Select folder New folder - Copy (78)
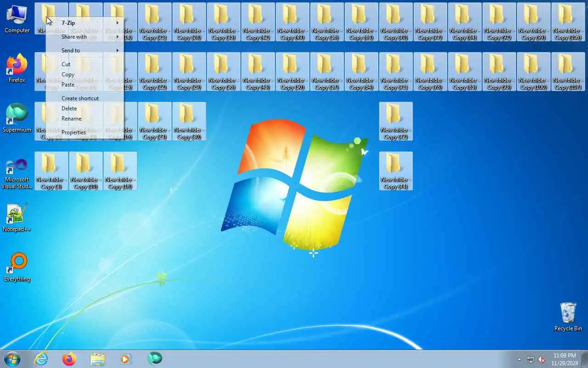Viewport: 588px width, 368px height. click(430, 72)
